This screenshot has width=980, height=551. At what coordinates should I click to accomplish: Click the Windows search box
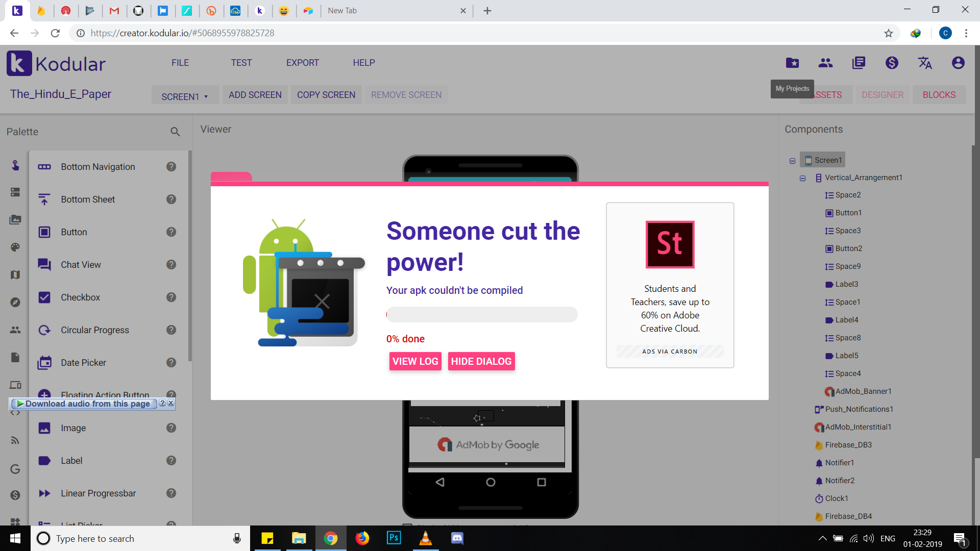click(x=140, y=538)
